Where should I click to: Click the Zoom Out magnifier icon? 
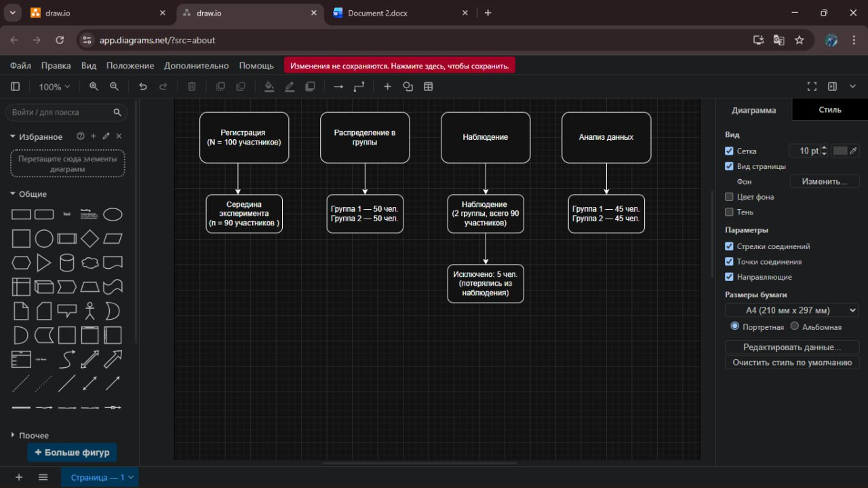click(115, 87)
